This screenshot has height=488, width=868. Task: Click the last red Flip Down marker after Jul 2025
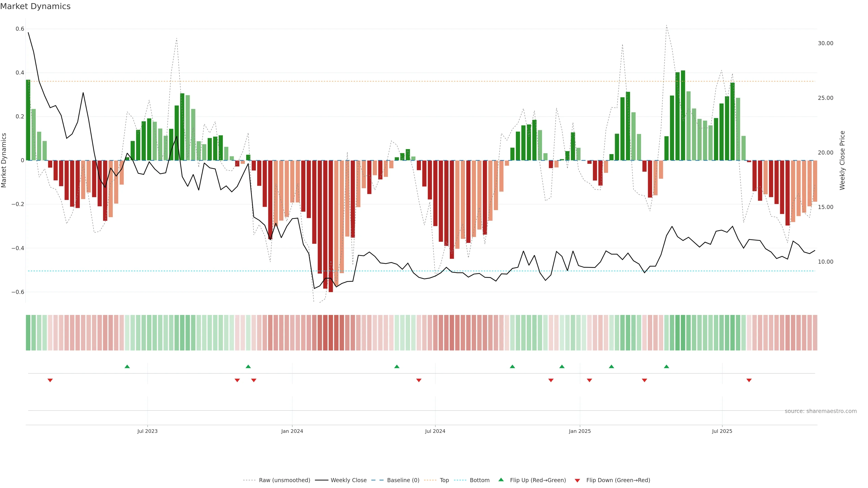749,380
